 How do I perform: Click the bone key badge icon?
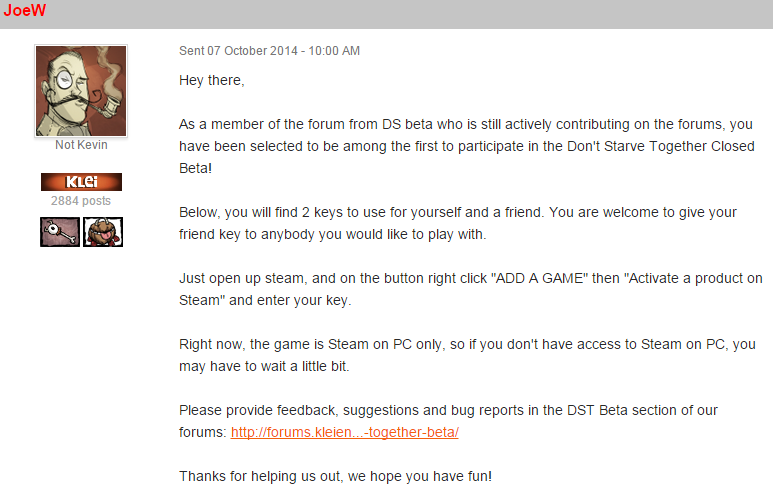pos(60,231)
